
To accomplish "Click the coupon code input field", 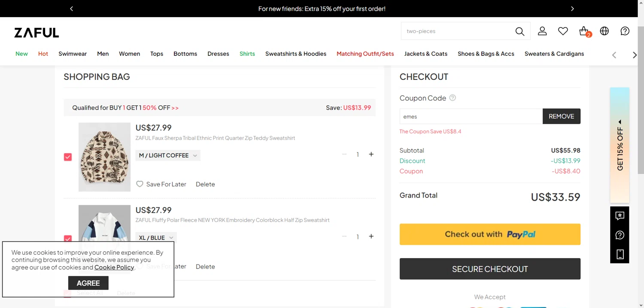I will click(x=471, y=116).
